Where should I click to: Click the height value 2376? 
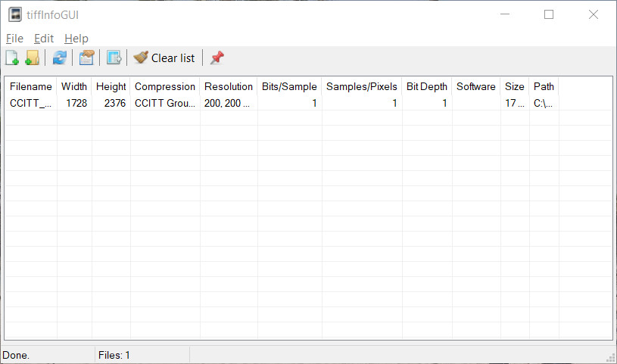(x=115, y=103)
